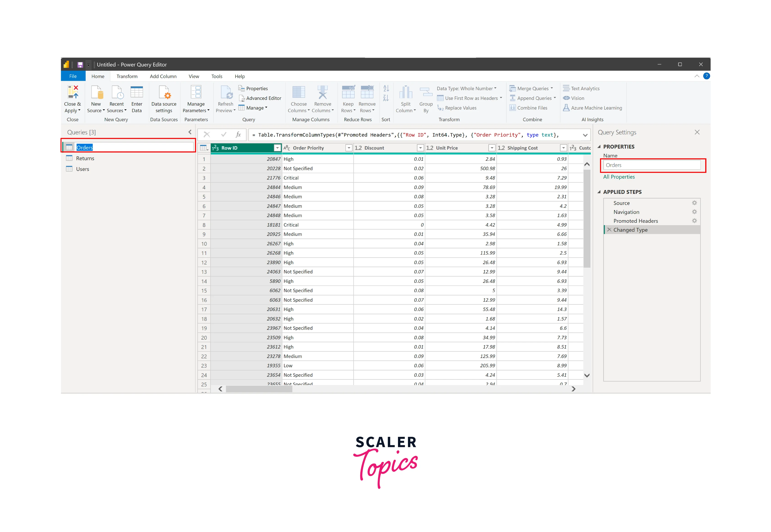Click the query Name input field

coord(652,165)
